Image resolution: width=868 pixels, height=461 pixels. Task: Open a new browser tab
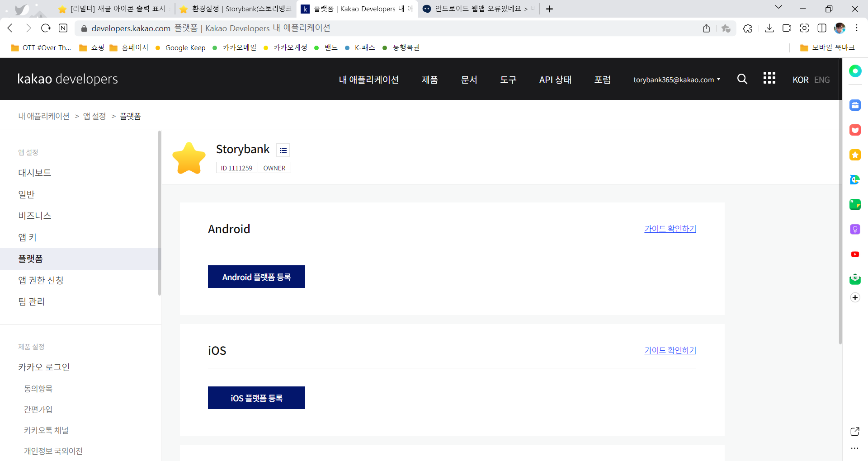549,9
